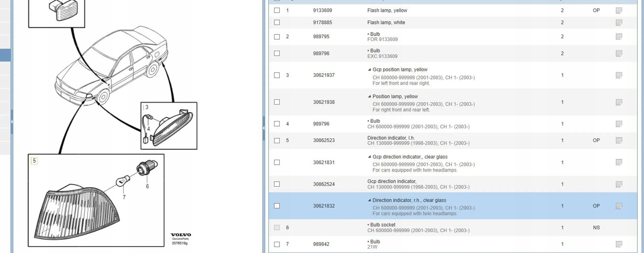Open note icon for part 9133609

click(619, 11)
